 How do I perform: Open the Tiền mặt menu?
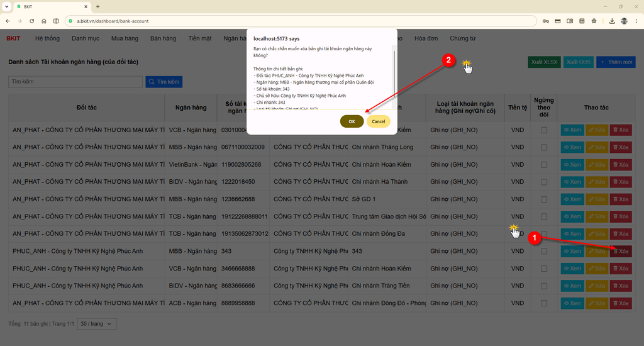pos(199,38)
